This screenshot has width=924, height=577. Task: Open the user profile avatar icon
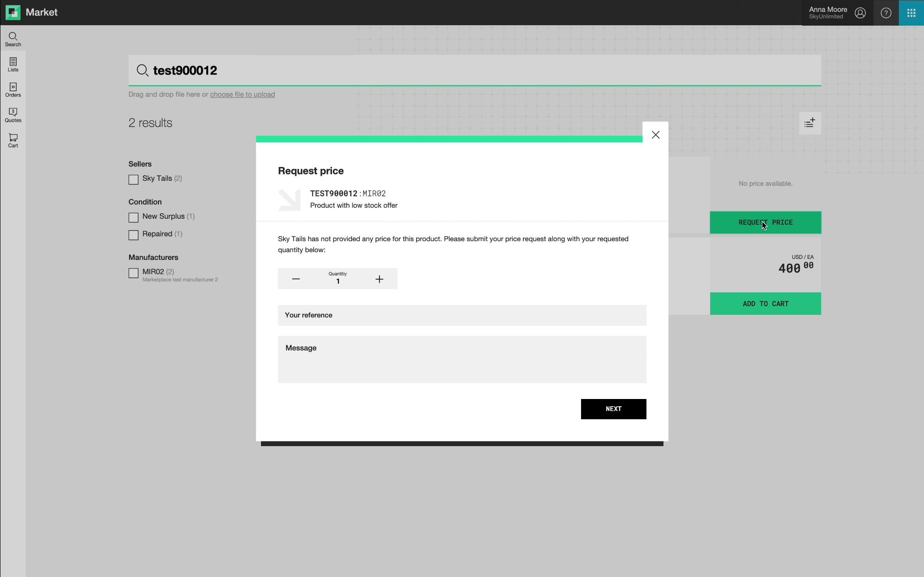pyautogui.click(x=860, y=13)
